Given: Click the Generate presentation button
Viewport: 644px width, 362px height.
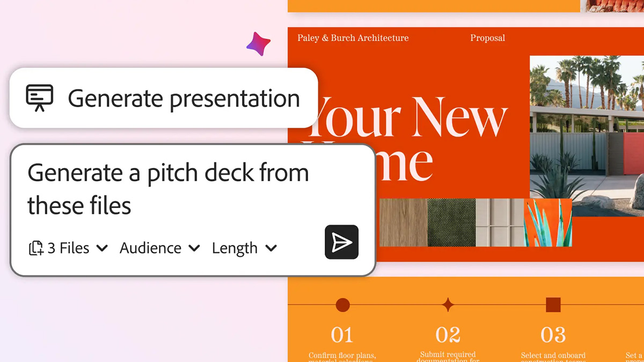Looking at the screenshot, I should coord(164,98).
